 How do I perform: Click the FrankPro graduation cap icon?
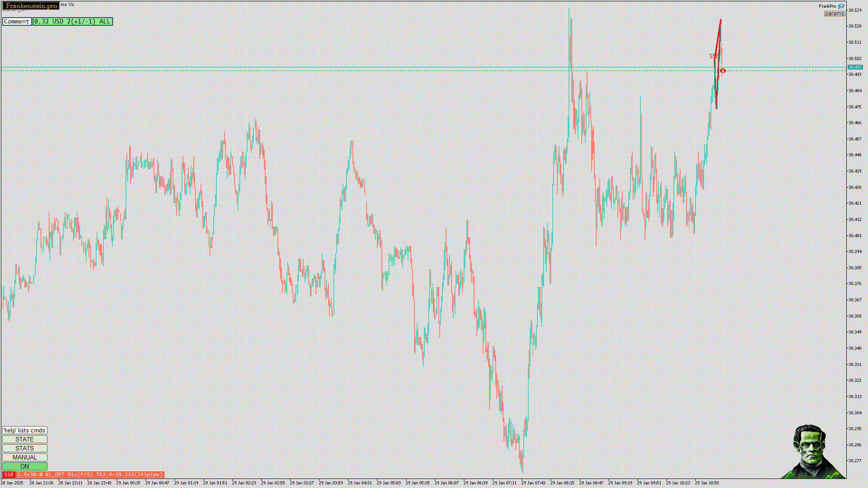pyautogui.click(x=841, y=6)
